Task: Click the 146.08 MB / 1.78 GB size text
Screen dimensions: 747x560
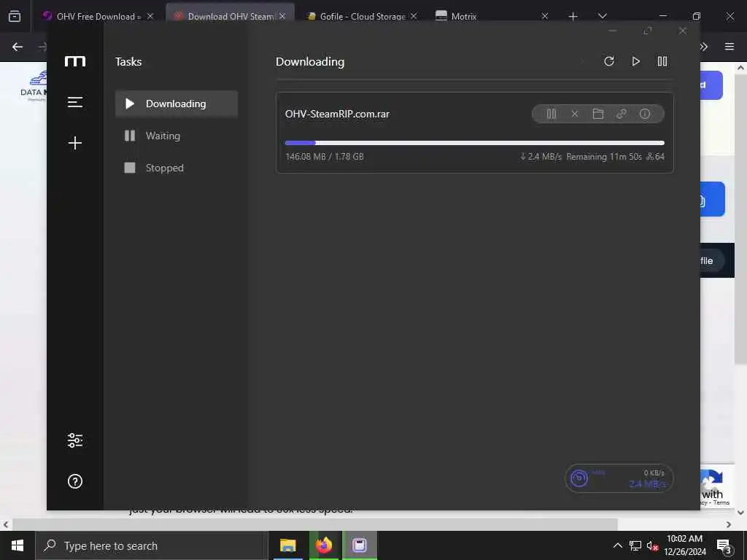Action: (x=325, y=157)
